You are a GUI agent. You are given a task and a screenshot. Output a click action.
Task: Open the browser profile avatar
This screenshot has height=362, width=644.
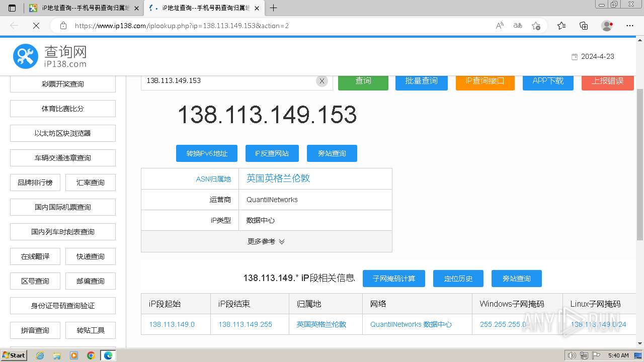point(607,26)
